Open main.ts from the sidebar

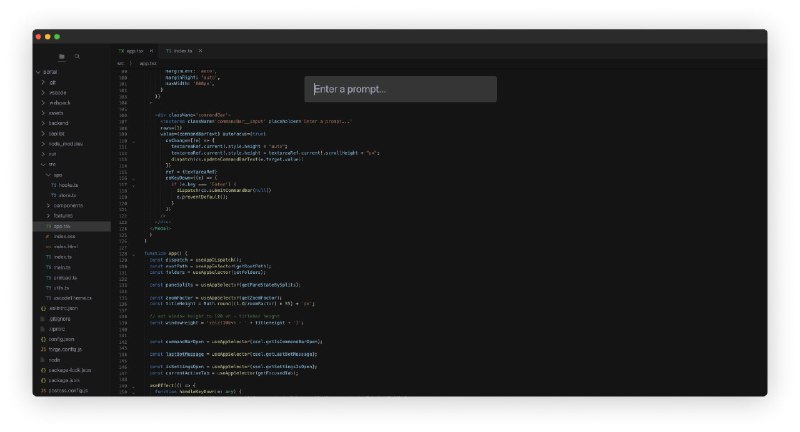click(x=62, y=267)
